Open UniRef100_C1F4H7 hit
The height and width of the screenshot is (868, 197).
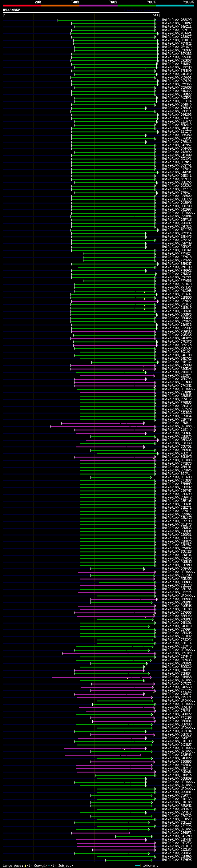point(177,839)
